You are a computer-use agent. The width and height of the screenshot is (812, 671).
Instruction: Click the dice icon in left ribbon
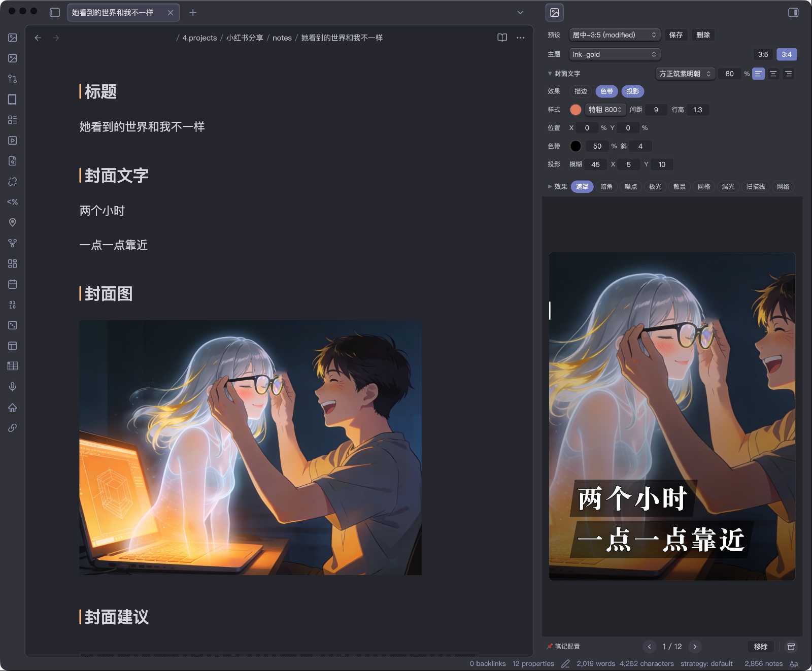(13, 325)
